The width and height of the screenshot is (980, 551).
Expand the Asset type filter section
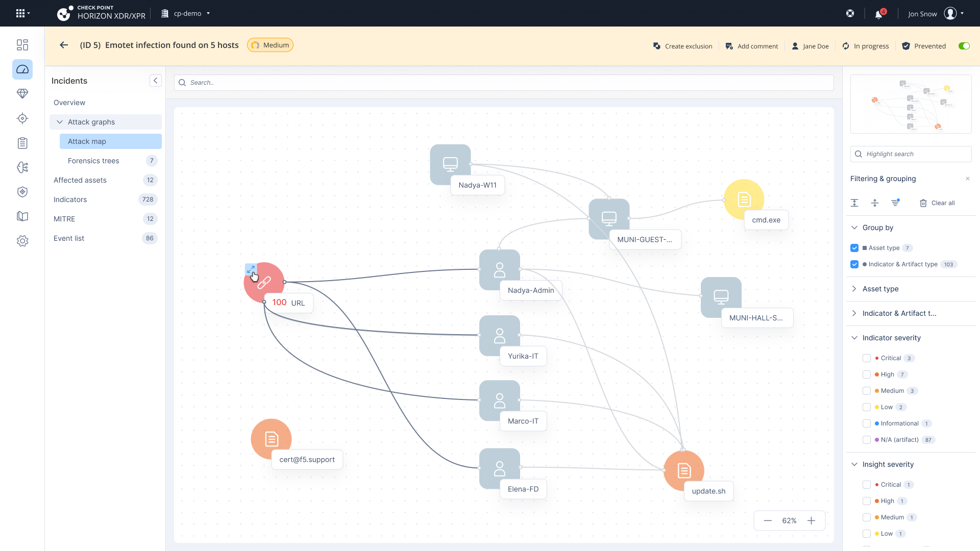click(x=854, y=289)
